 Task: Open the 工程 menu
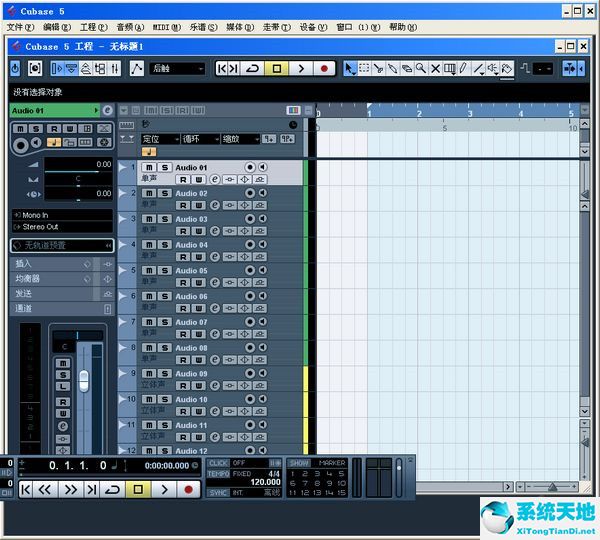click(93, 27)
